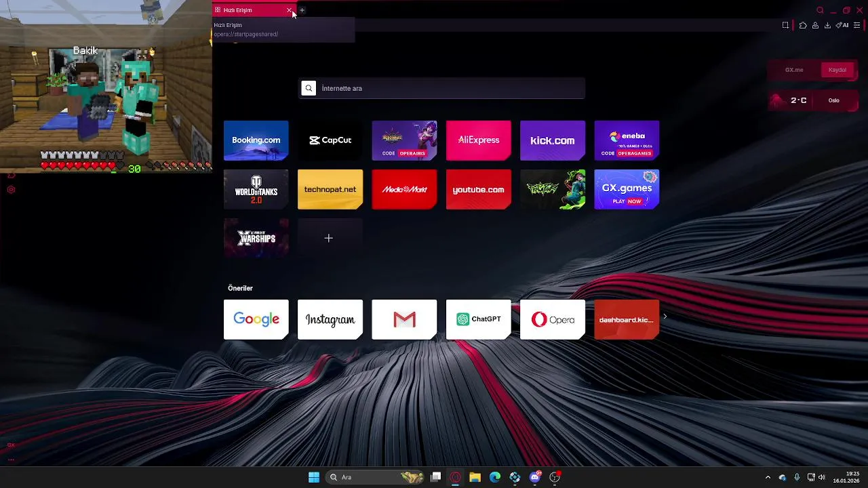Viewport: 868px width, 488px height.
Task: Close the Hızlı Erişim tab
Action: (x=289, y=10)
